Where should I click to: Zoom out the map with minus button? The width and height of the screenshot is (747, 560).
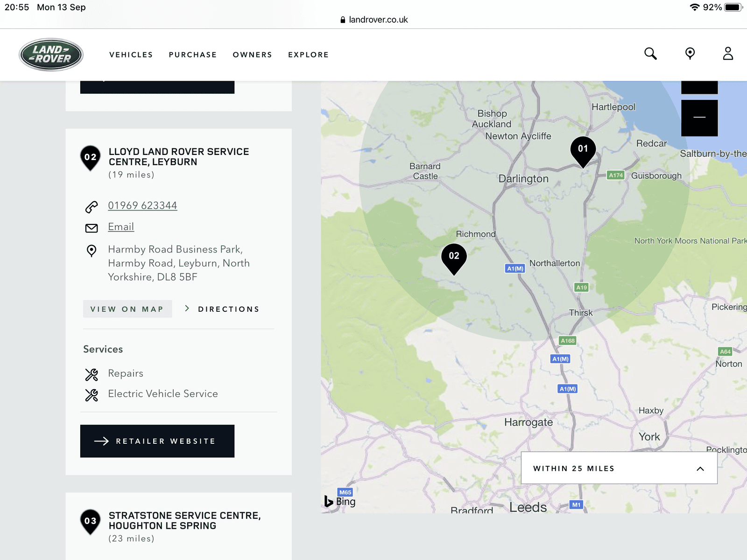coord(699,118)
